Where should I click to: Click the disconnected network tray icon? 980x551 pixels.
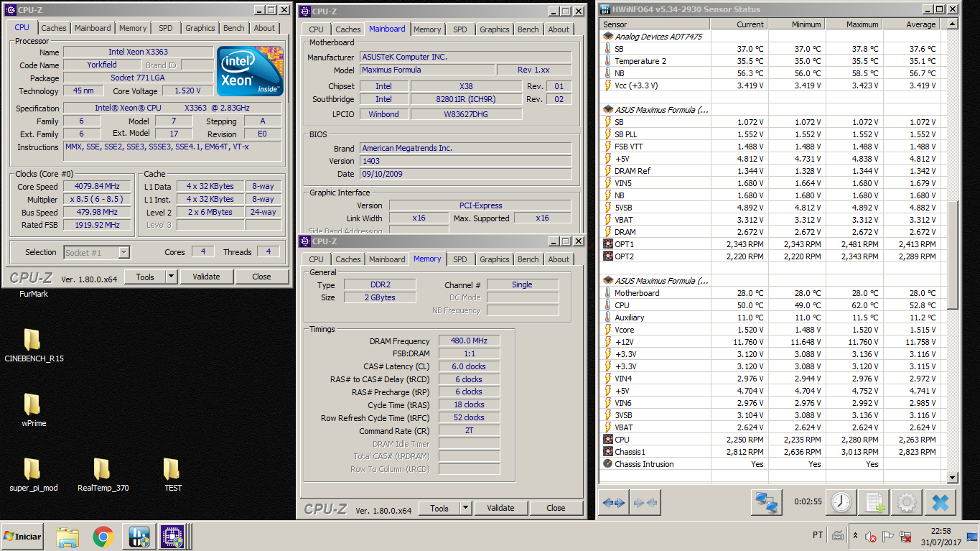pyautogui.click(x=905, y=536)
